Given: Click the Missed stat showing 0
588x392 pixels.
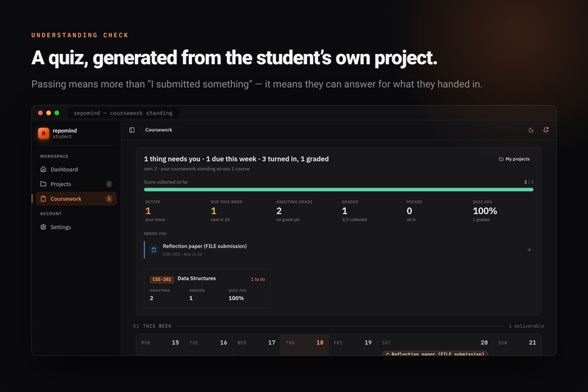Looking at the screenshot, I should (x=414, y=210).
